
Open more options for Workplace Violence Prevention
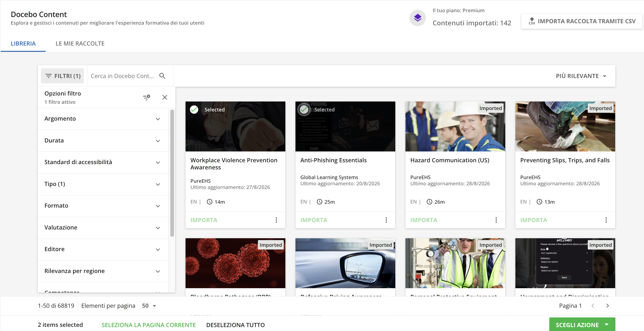click(x=276, y=220)
